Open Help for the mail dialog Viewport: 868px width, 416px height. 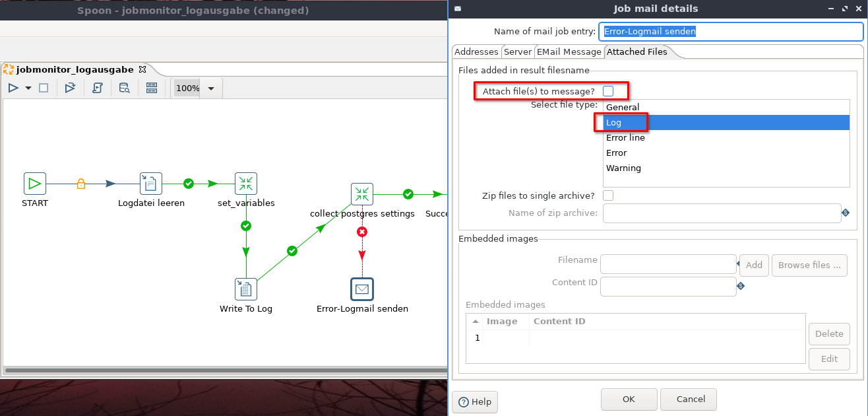[x=475, y=401]
